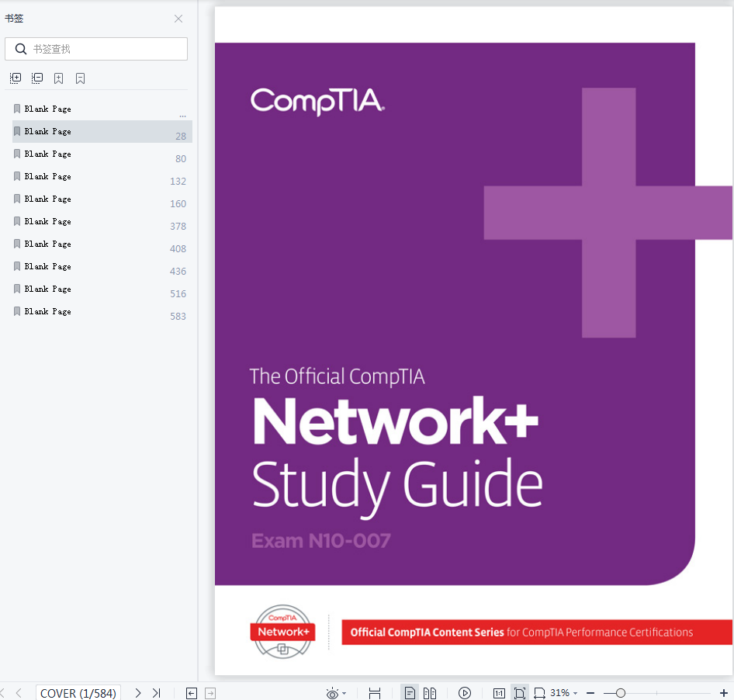Viewport: 734px width, 700px height.
Task: Click the magnifier icon in bookmark search
Action: [x=21, y=49]
